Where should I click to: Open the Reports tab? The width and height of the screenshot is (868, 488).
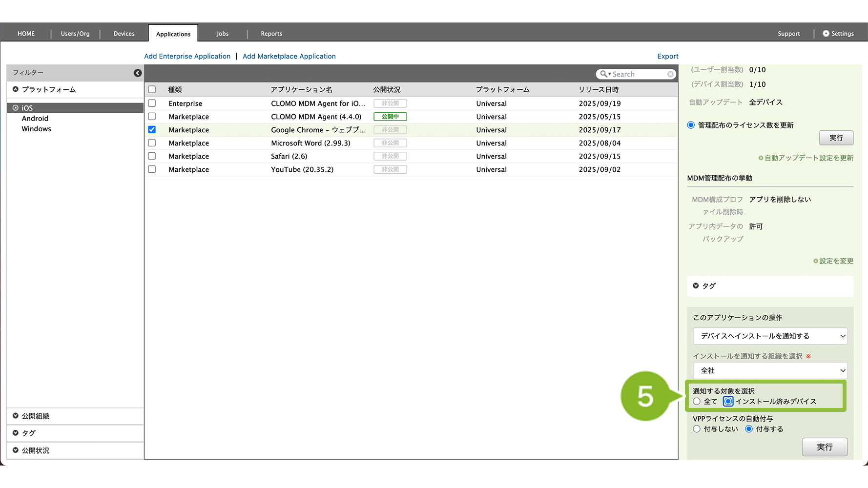[x=271, y=34]
